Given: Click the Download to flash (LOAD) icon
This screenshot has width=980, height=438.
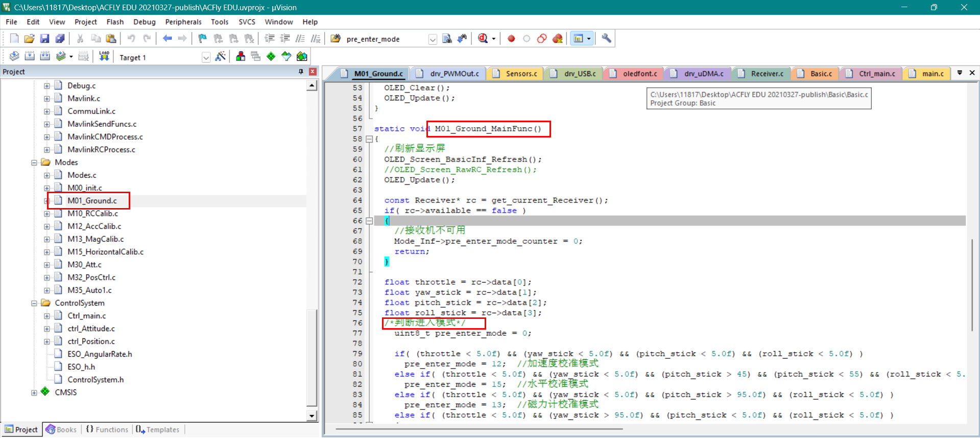Looking at the screenshot, I should coord(104,56).
